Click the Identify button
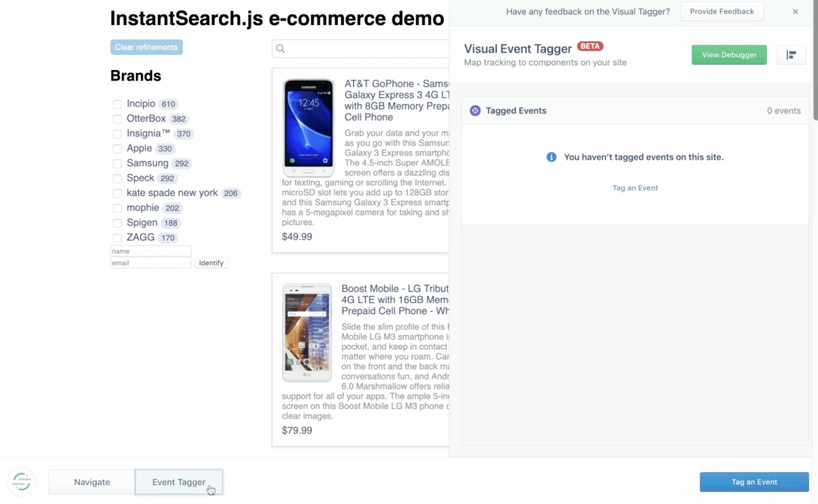The width and height of the screenshot is (818, 504). (211, 263)
